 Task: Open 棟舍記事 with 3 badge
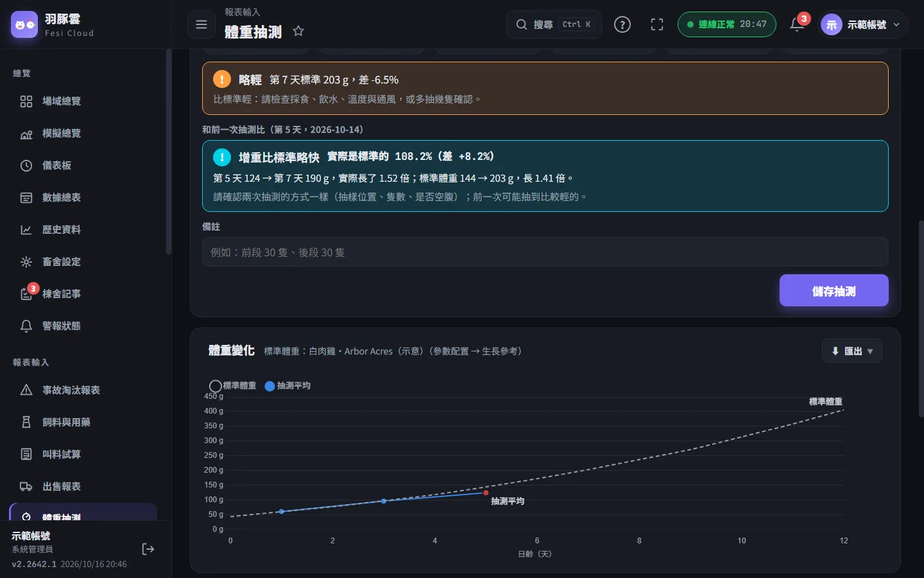pos(83,293)
